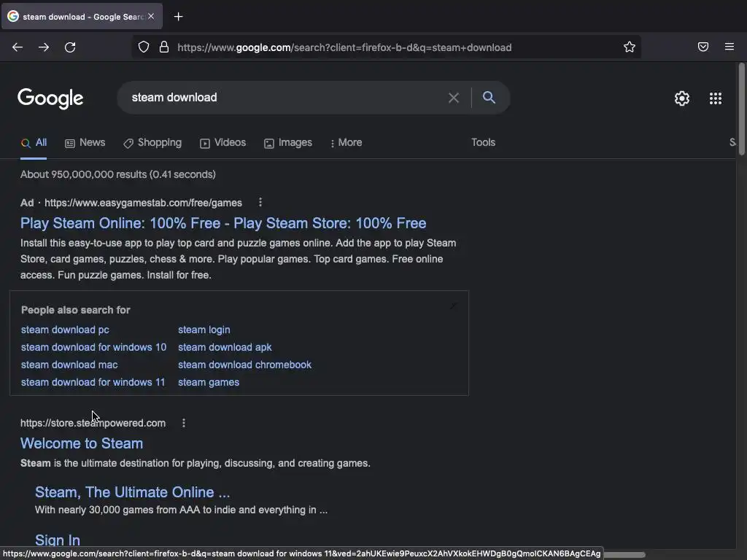The width and height of the screenshot is (747, 560).
Task: Go to Google home via logo
Action: 50,98
